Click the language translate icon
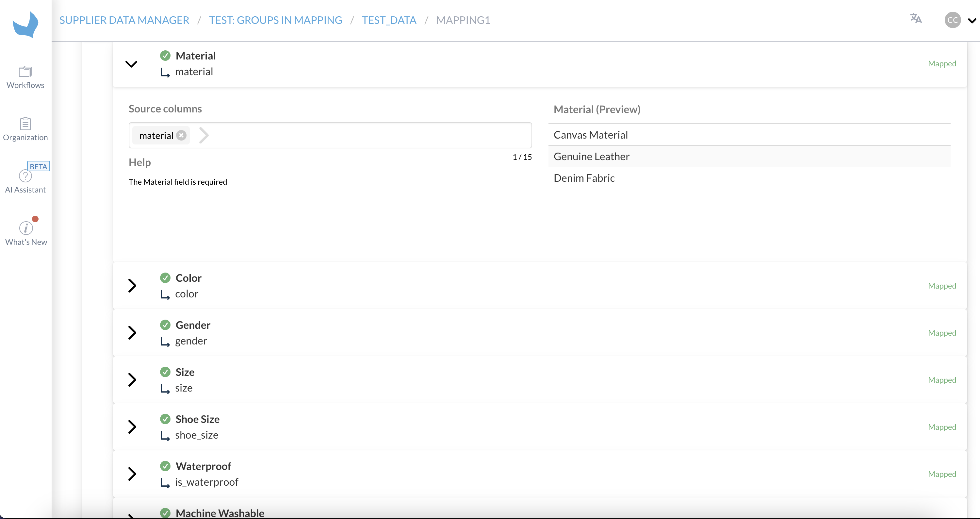 [x=916, y=18]
